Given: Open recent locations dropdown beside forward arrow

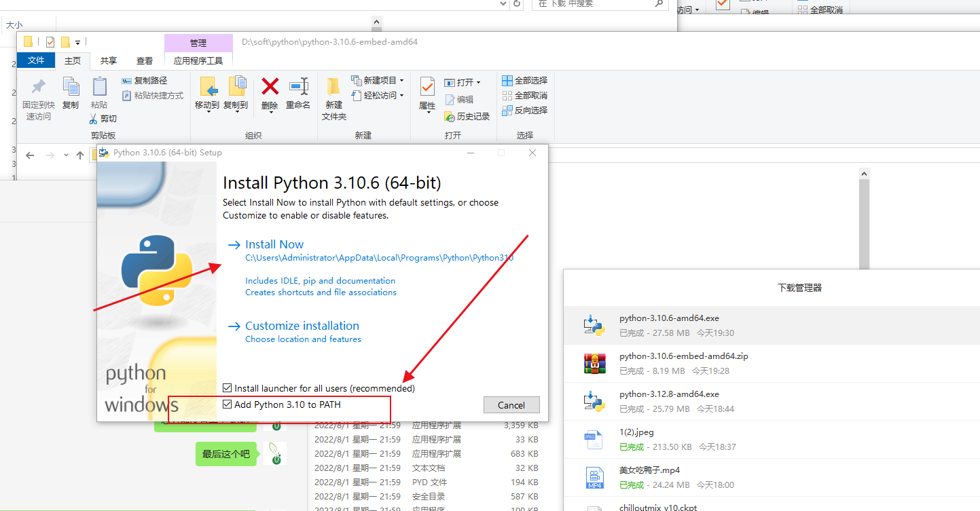Looking at the screenshot, I should point(66,155).
